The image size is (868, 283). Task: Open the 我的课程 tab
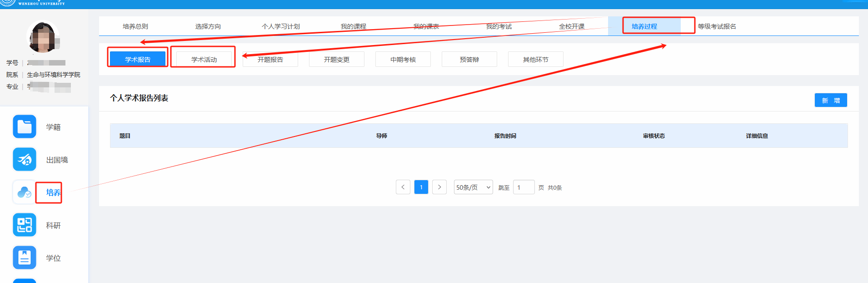353,26
